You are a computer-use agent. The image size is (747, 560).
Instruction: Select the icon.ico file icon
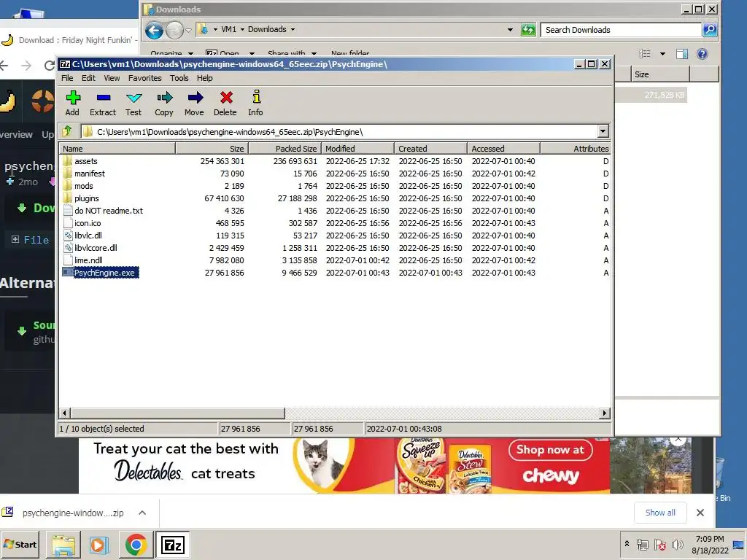(68, 223)
